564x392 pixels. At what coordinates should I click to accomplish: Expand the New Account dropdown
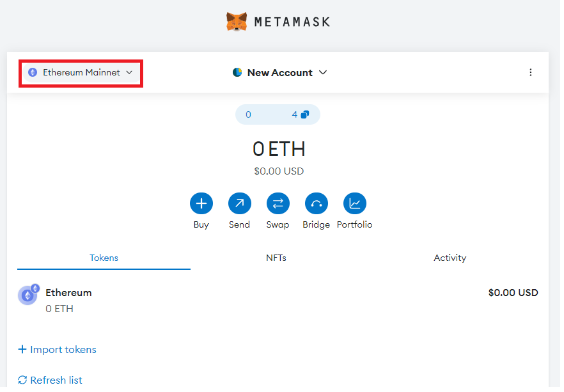click(280, 73)
